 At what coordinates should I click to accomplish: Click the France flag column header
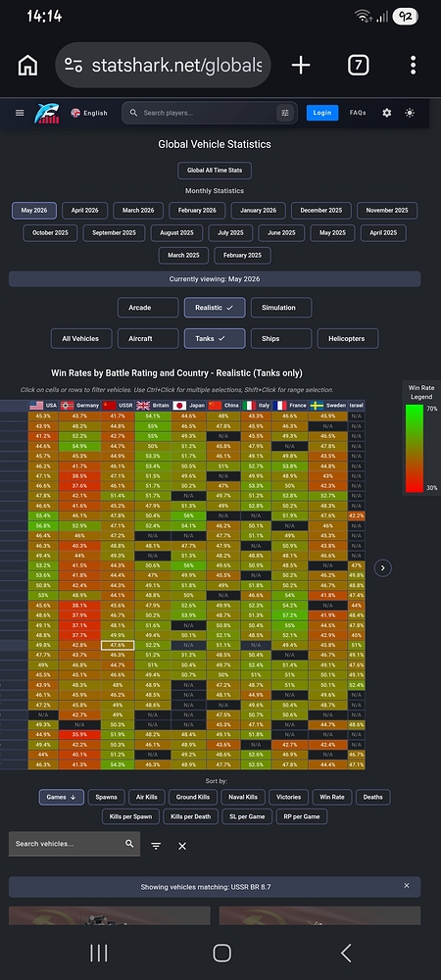click(x=290, y=406)
